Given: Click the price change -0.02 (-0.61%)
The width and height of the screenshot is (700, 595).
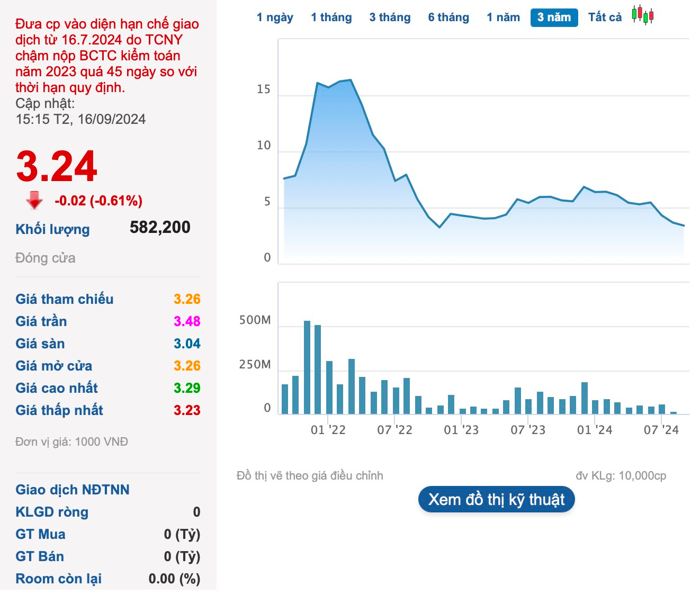Looking at the screenshot, I should click(98, 201).
